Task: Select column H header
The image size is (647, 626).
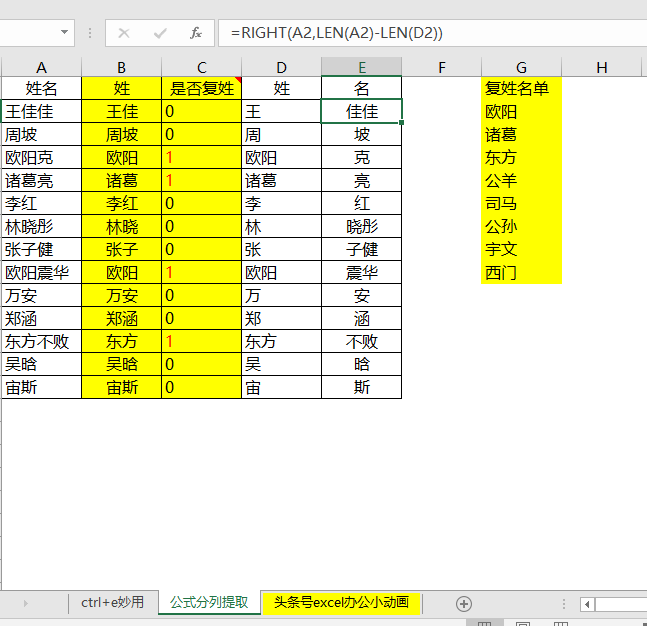Action: click(x=602, y=67)
